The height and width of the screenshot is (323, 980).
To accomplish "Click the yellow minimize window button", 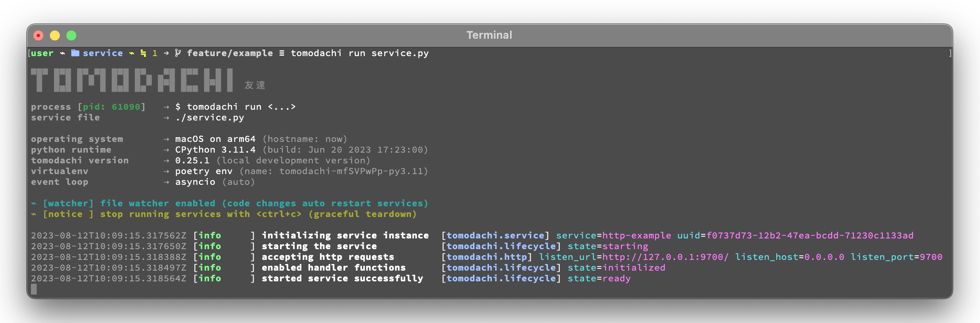I will pyautogui.click(x=55, y=35).
